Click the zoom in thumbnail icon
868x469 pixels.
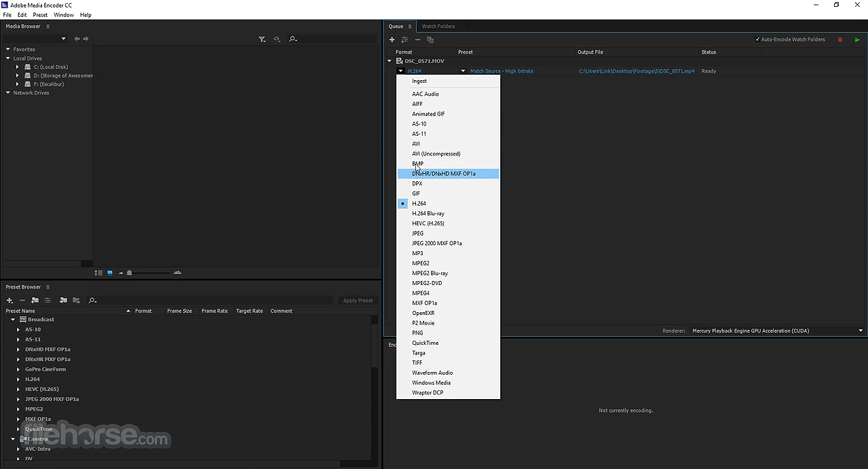click(177, 273)
